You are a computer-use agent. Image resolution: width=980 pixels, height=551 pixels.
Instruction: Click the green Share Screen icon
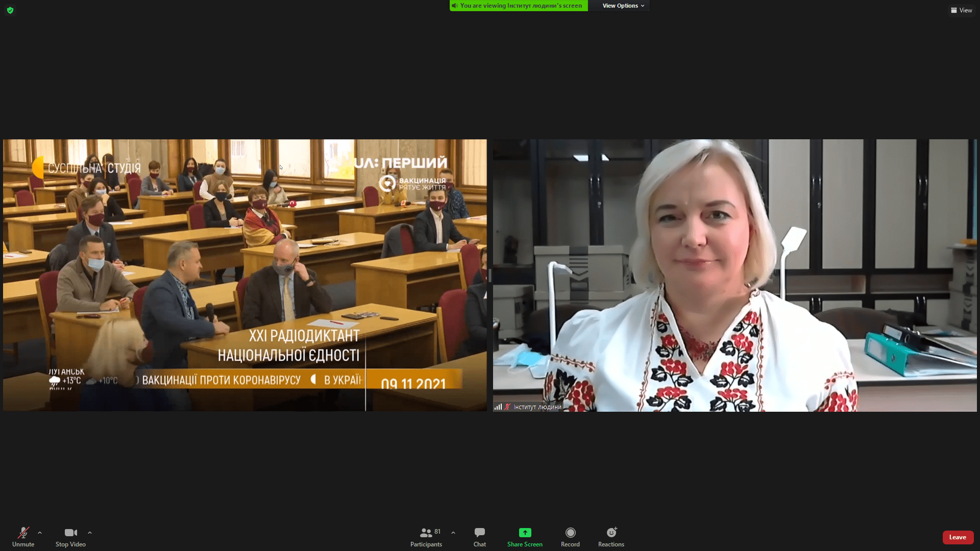tap(525, 533)
